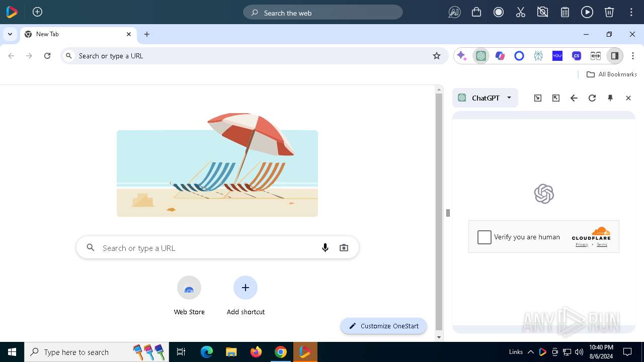Select the ChatGPT icon in extension toolbar
Viewport: 644px width, 362px height.
click(481, 56)
